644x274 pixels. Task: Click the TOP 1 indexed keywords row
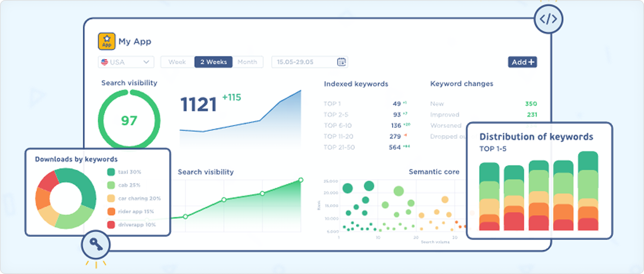(366, 104)
